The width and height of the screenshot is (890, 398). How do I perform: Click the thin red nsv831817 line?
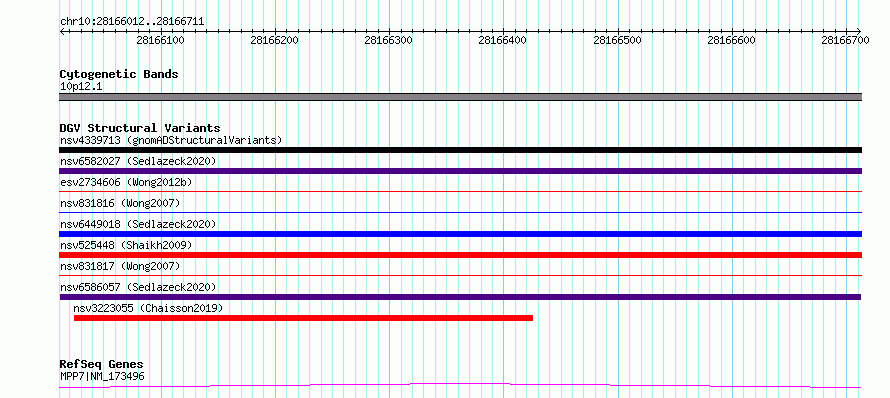[x=460, y=275]
